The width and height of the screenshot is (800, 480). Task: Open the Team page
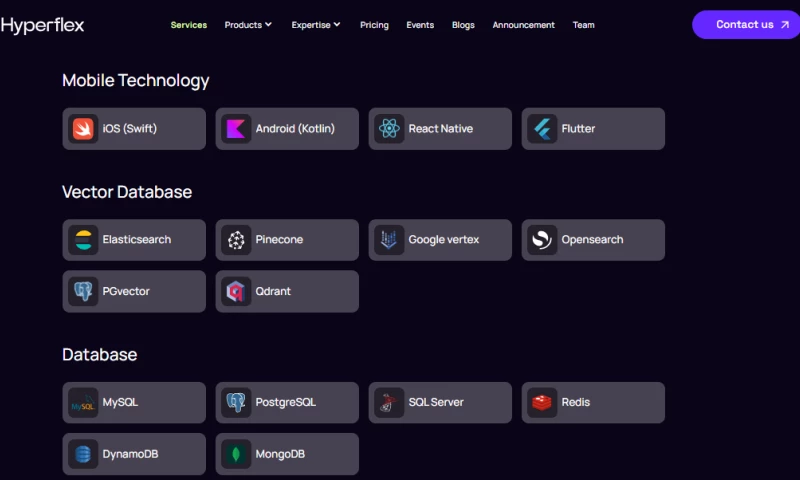[x=583, y=25]
